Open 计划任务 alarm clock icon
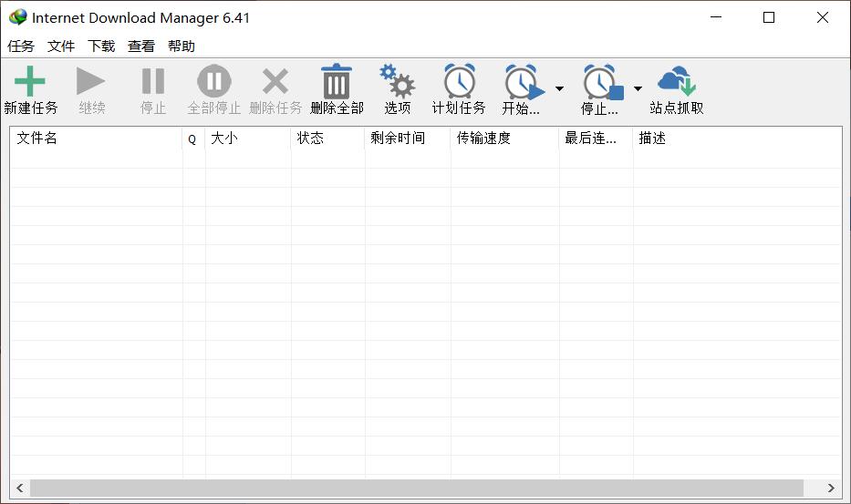 (459, 81)
